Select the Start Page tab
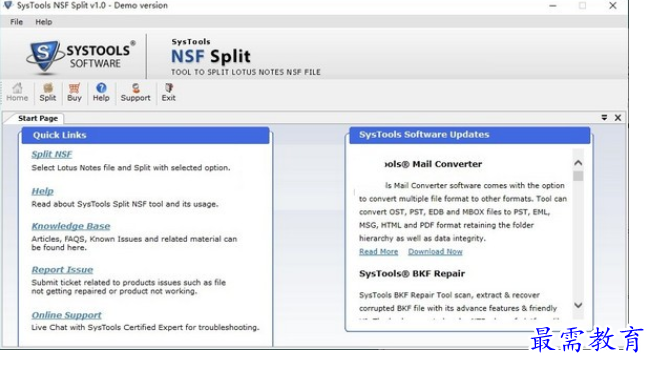This screenshot has width=652, height=371. pyautogui.click(x=37, y=118)
